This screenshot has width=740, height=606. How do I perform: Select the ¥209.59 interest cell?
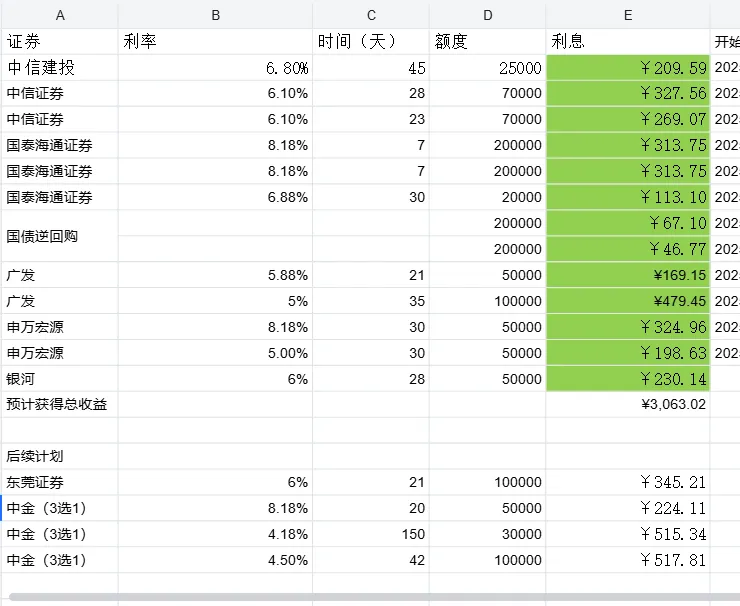[628, 67]
